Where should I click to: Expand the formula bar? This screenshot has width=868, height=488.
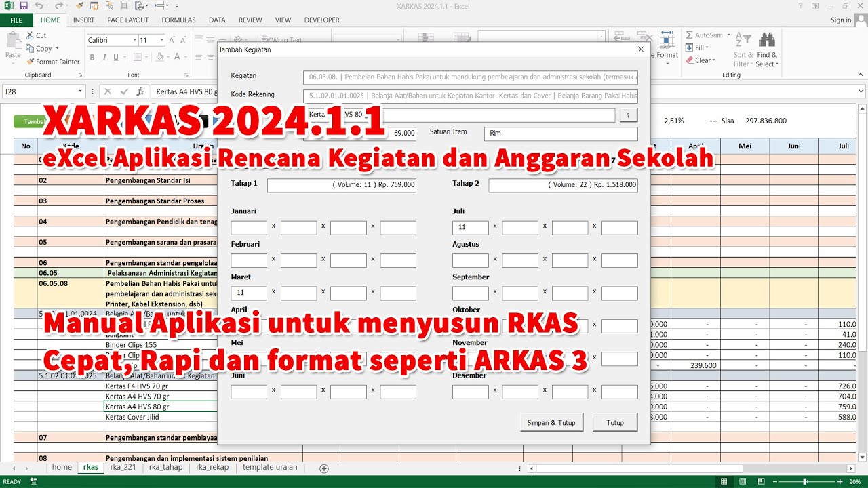(x=861, y=91)
